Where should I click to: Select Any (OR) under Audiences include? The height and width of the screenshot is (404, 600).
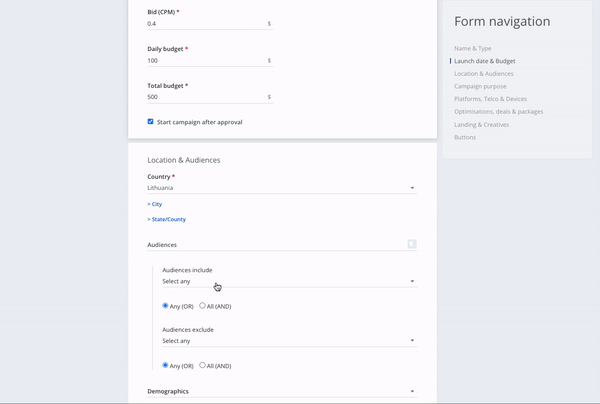165,306
